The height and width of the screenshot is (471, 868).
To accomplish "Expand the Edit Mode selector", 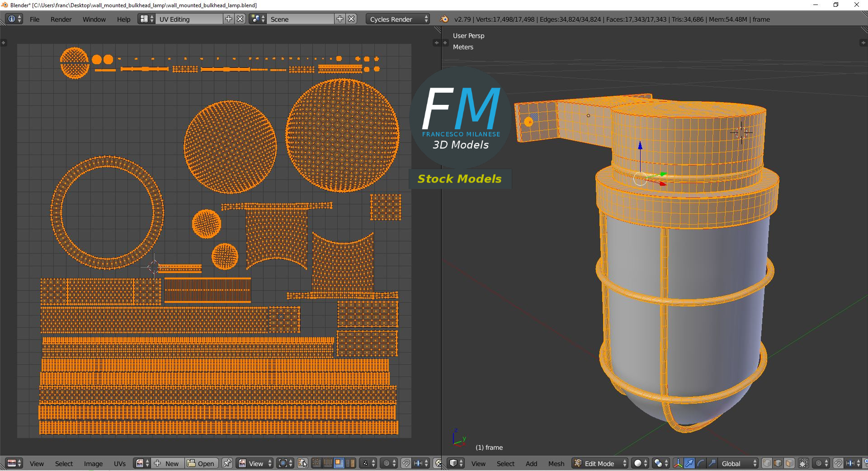I will (600, 463).
